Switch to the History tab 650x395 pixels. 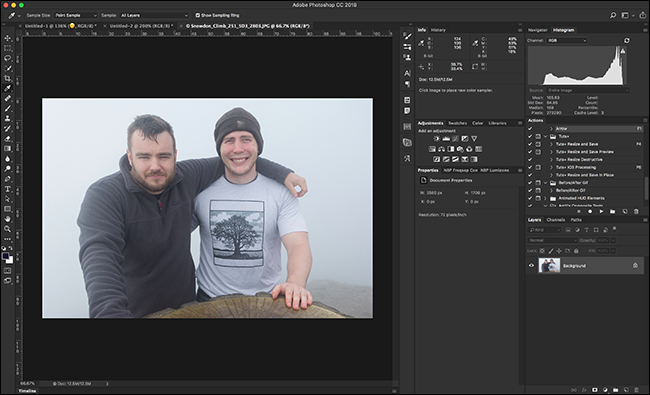tap(438, 30)
